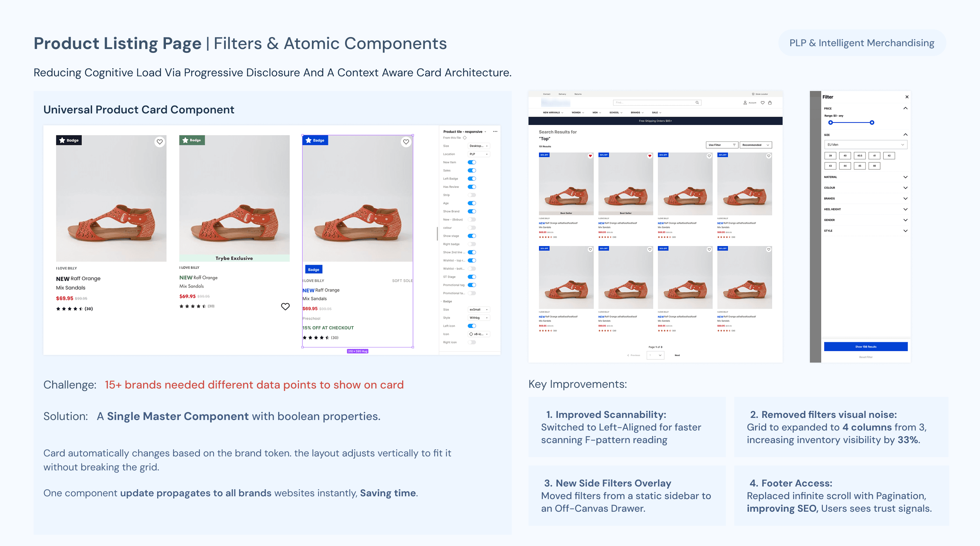Click the Account user icon
This screenshot has width=980, height=546.
click(745, 102)
